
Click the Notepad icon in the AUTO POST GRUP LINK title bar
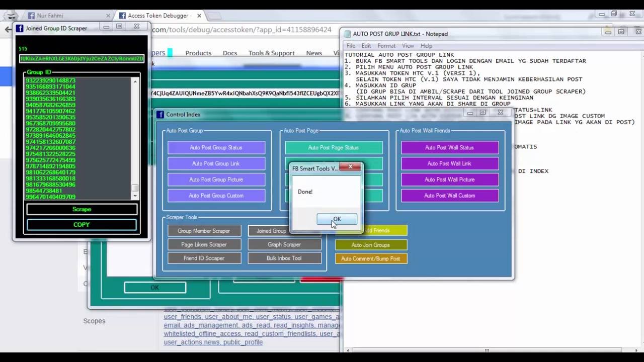click(347, 34)
